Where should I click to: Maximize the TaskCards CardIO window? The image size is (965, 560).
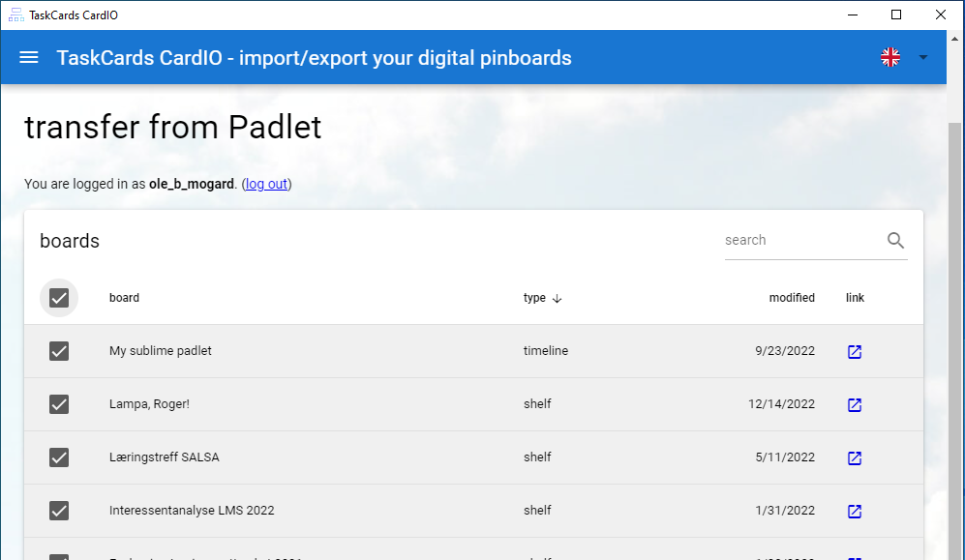tap(896, 15)
